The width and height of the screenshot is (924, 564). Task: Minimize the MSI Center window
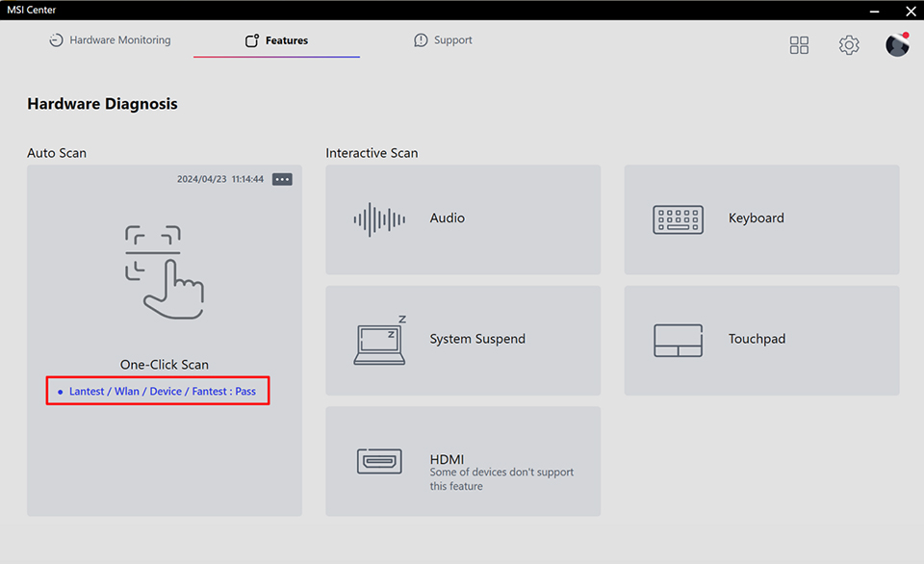[875, 11]
